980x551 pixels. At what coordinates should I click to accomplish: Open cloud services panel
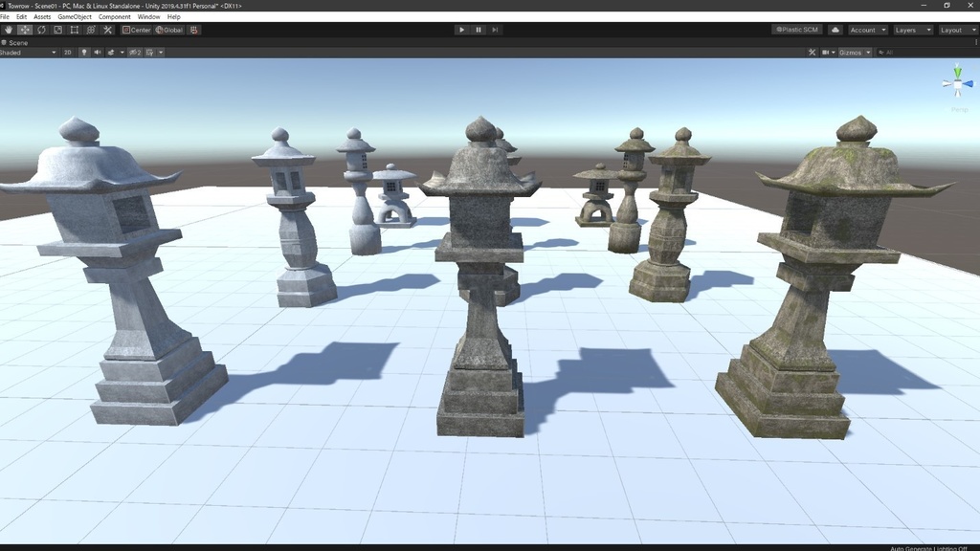click(x=835, y=30)
